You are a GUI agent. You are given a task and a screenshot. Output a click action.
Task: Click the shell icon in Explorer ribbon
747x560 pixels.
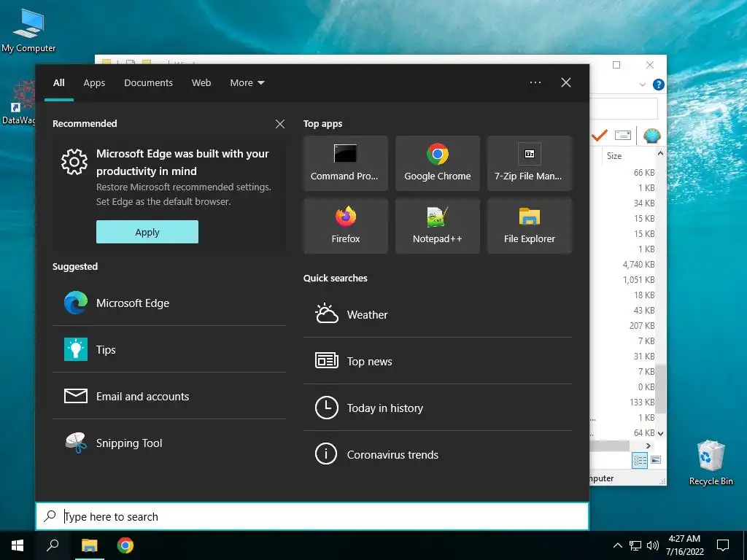pos(651,136)
